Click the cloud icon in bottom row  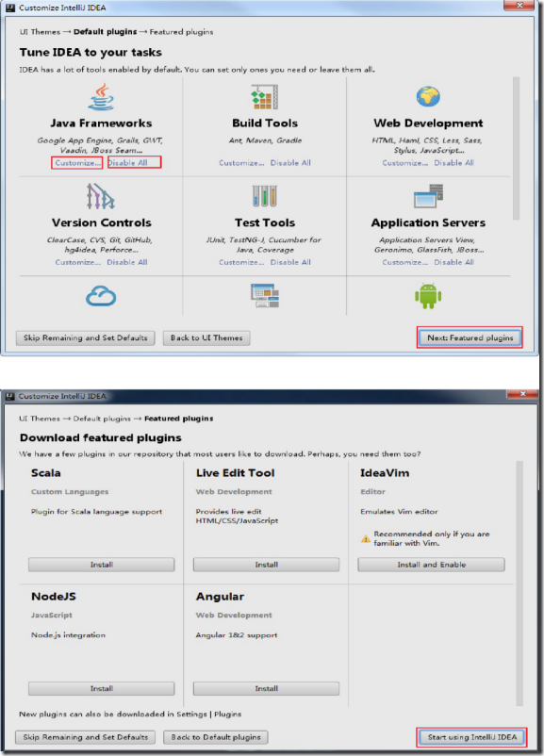click(x=101, y=296)
